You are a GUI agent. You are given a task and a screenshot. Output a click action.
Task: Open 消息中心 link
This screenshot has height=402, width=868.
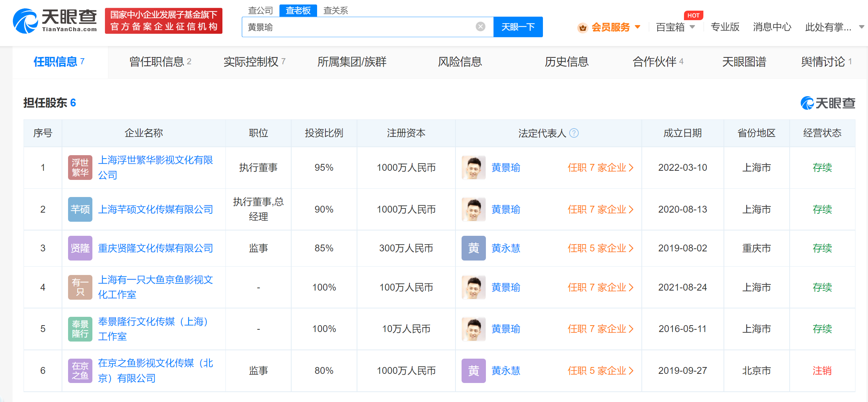pyautogui.click(x=772, y=27)
